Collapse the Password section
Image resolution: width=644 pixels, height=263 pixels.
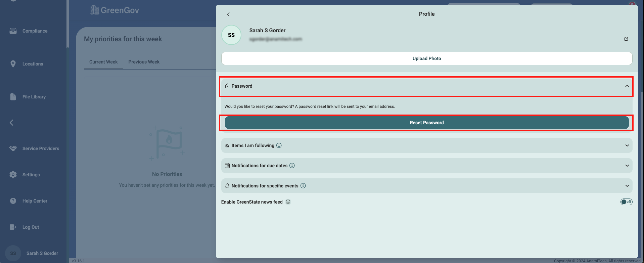(x=627, y=86)
